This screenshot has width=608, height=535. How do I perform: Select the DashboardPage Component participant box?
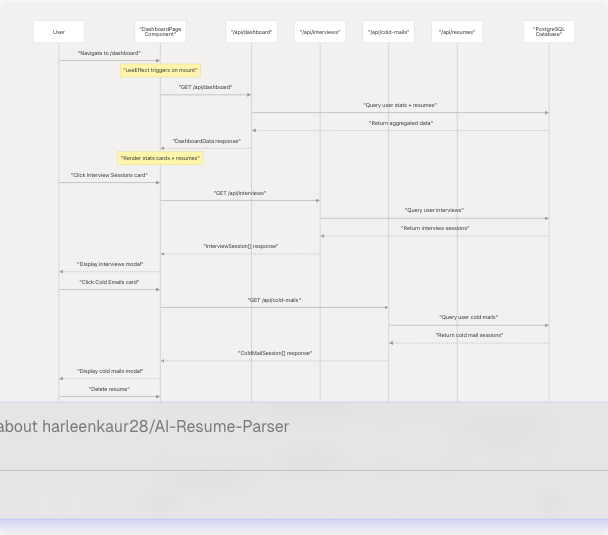160,32
